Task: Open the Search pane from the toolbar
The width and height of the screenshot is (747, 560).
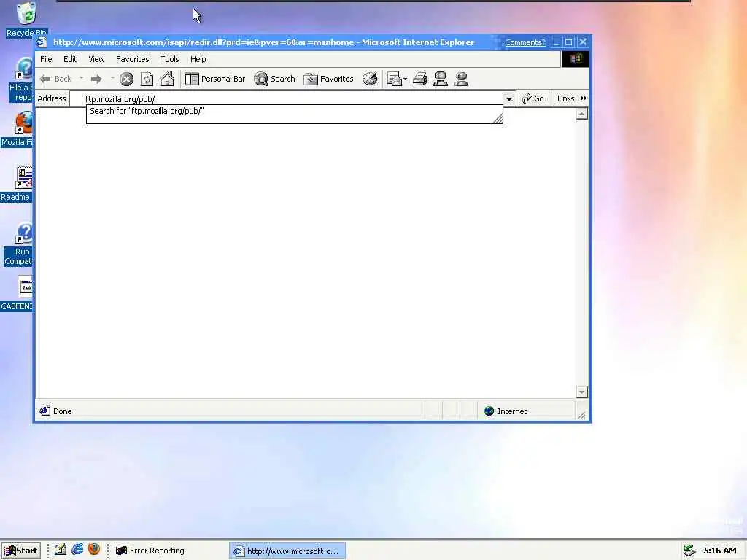Action: click(x=274, y=79)
